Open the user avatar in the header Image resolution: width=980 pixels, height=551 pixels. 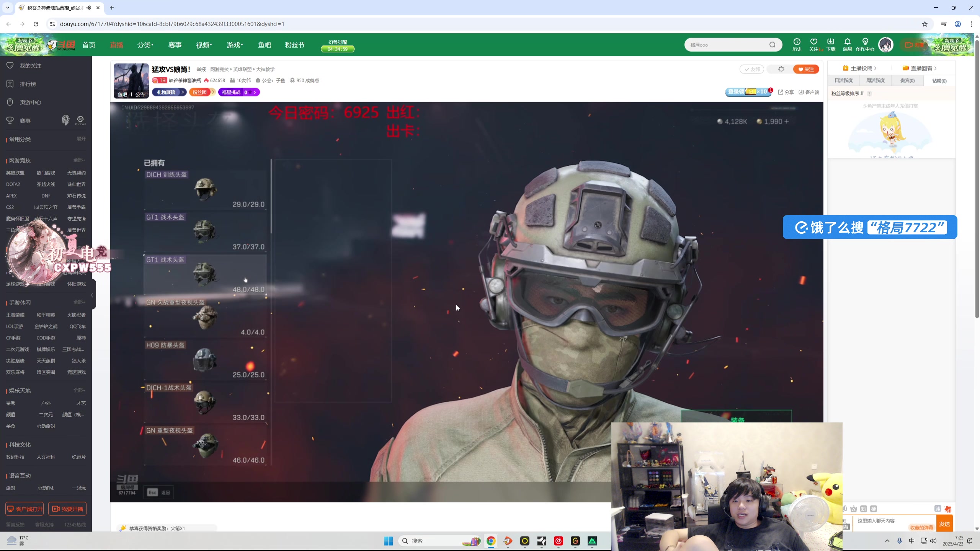(x=886, y=45)
